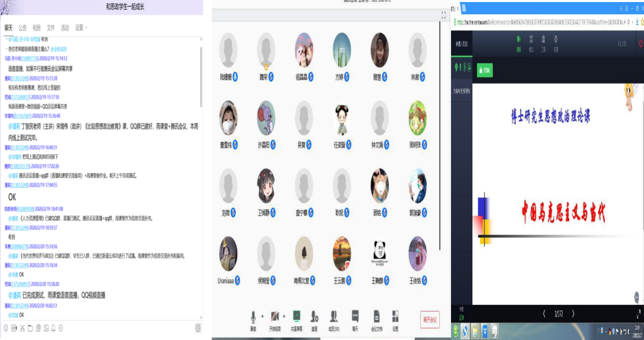Open Meeting Documents (会议文档)
Screen dimensions: 644x340
[x=376, y=317]
